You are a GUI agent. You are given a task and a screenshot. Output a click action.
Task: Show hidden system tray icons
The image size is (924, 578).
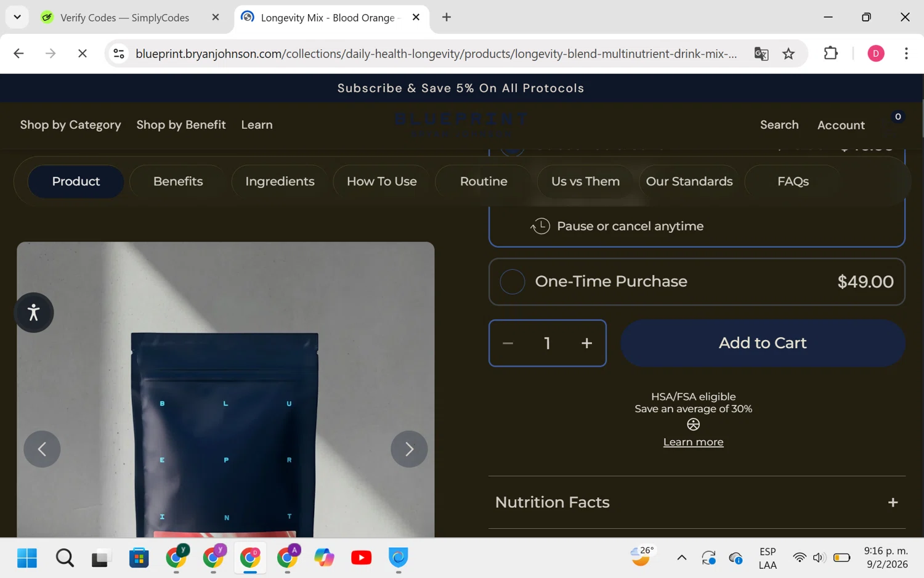point(681,558)
